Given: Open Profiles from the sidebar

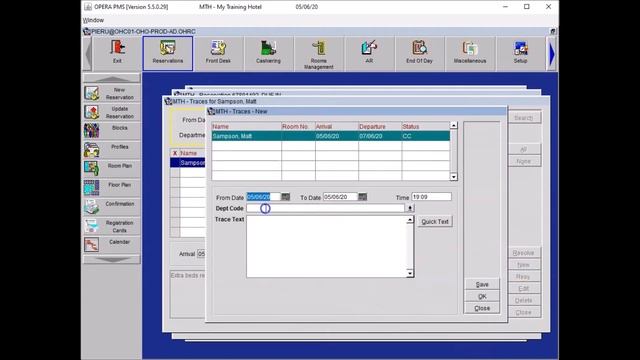Looking at the screenshot, I should (112, 150).
